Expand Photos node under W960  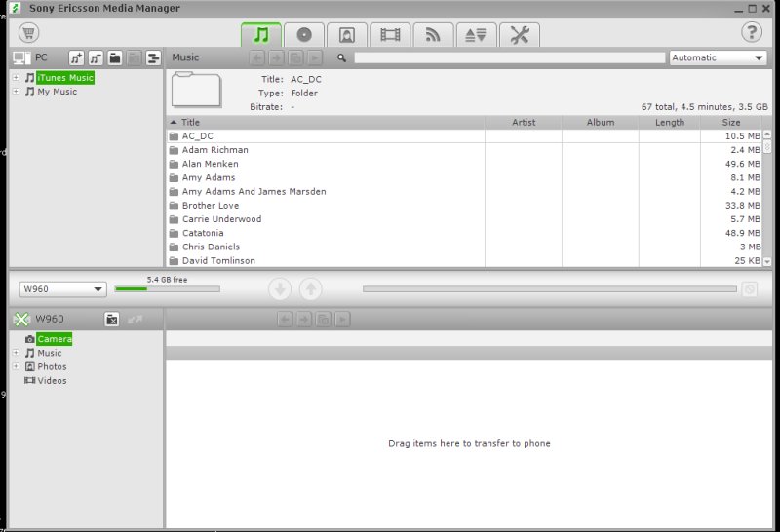(x=16, y=366)
